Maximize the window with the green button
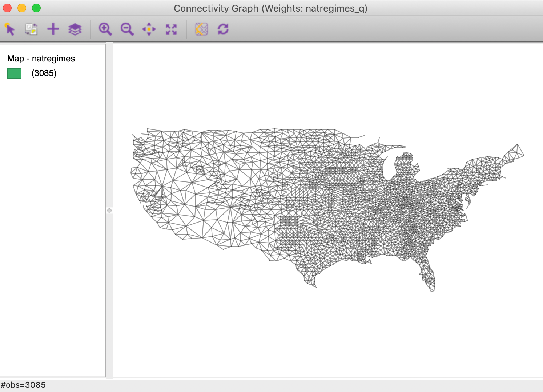This screenshot has height=392, width=543. click(x=36, y=8)
